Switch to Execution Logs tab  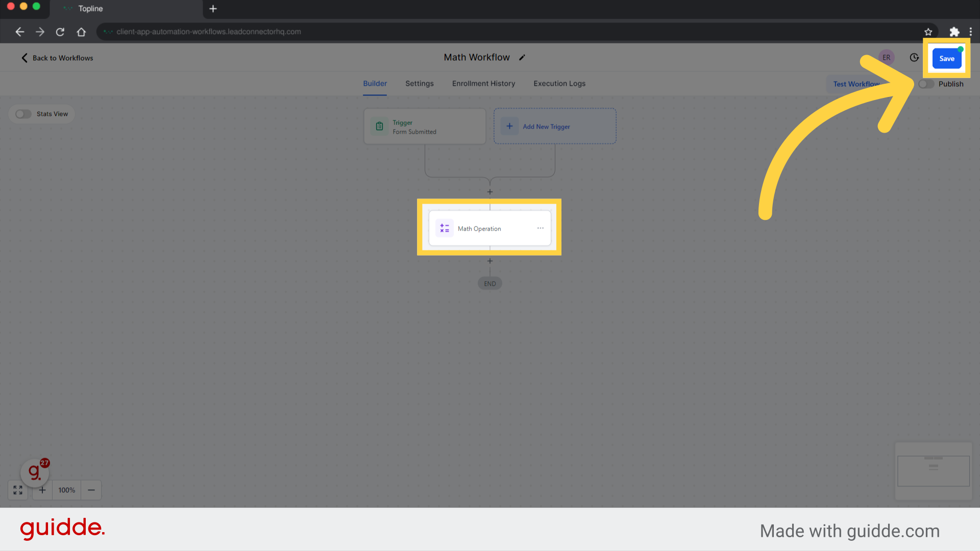(x=559, y=84)
